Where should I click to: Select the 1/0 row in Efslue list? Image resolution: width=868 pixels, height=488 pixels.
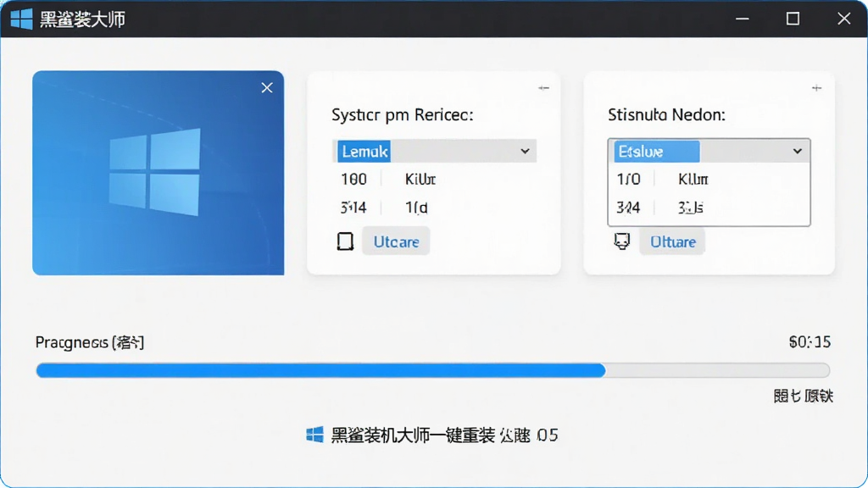coord(709,180)
